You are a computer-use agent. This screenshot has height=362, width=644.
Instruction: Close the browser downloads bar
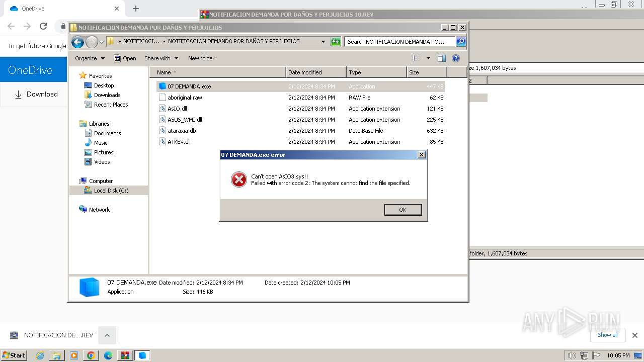click(635, 335)
